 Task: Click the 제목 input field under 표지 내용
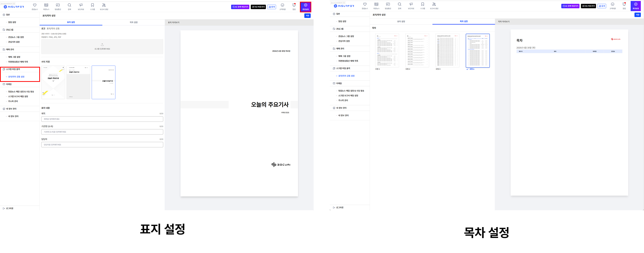click(x=102, y=119)
